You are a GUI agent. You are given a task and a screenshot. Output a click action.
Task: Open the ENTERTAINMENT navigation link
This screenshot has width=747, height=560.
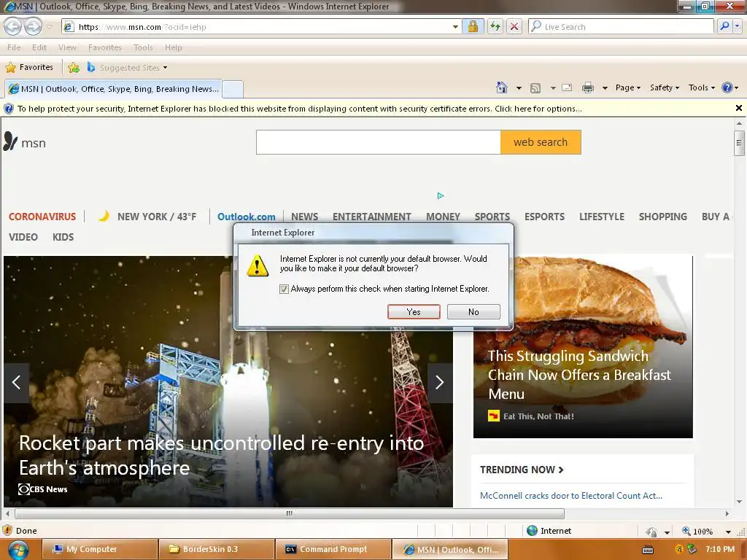tap(371, 217)
